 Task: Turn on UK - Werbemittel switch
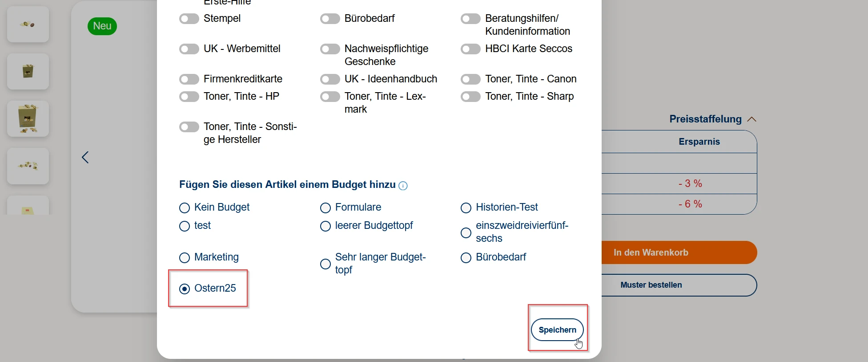pos(189,49)
